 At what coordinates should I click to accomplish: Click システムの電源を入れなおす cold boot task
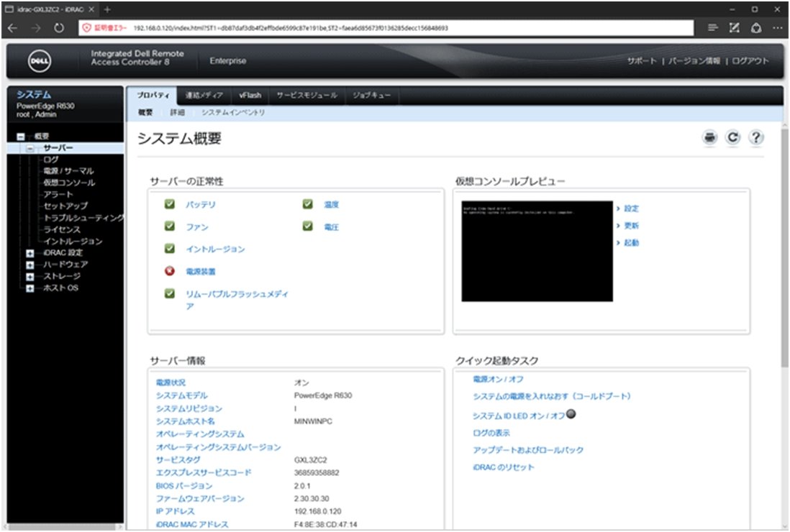tap(551, 396)
